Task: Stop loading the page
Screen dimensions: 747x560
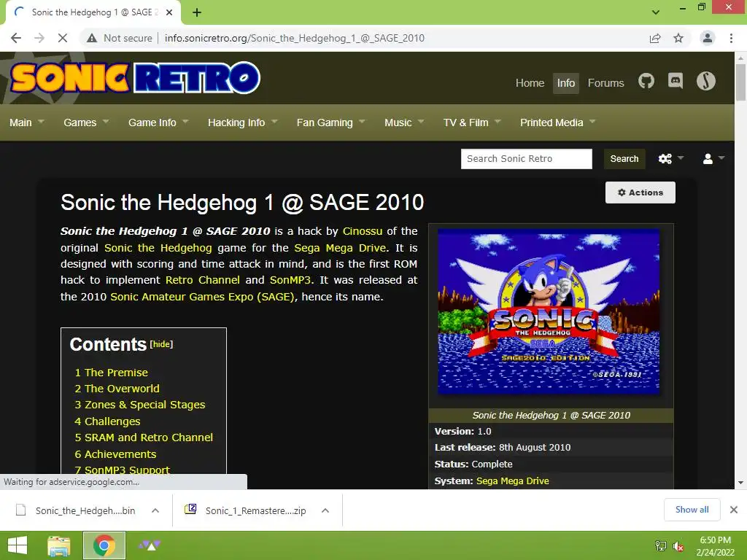Action: 63,38
